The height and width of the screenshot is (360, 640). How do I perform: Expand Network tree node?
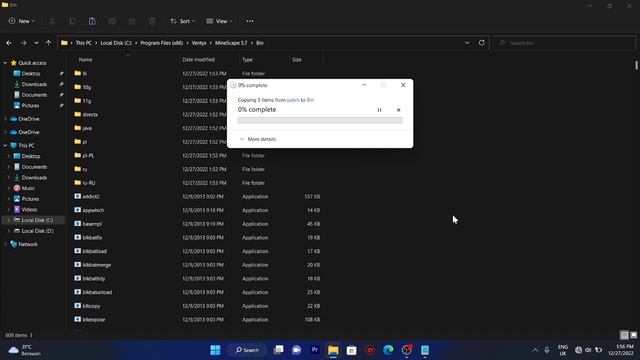click(5, 244)
